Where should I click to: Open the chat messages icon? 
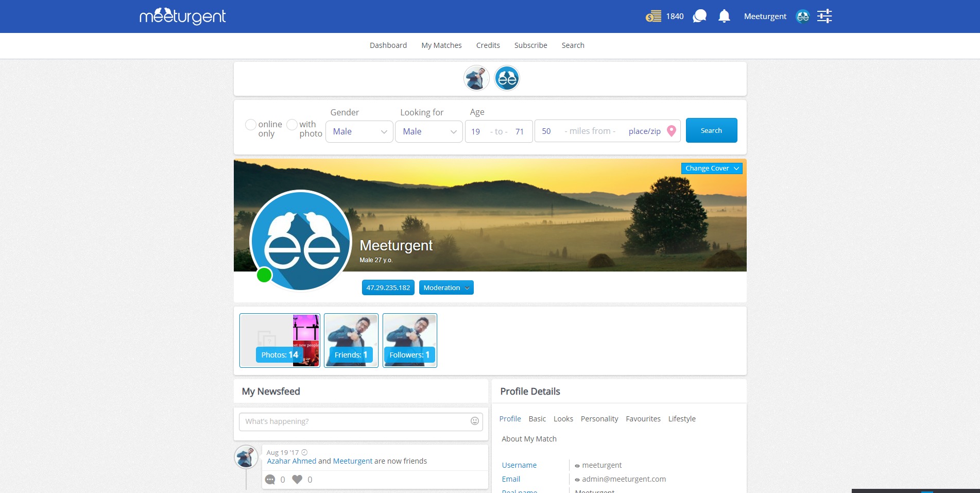pyautogui.click(x=699, y=16)
